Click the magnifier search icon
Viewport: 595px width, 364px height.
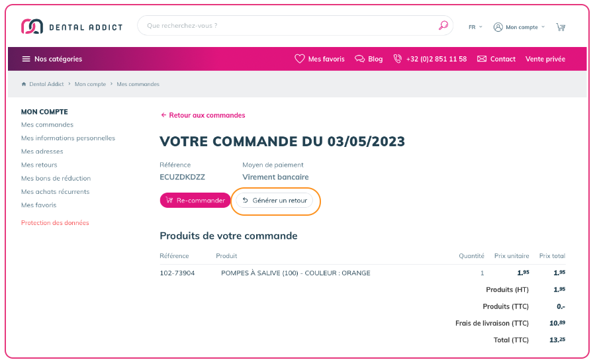(x=443, y=26)
